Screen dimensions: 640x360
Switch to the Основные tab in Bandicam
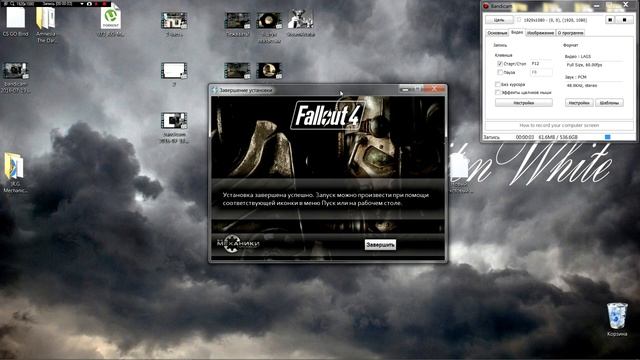click(x=497, y=33)
